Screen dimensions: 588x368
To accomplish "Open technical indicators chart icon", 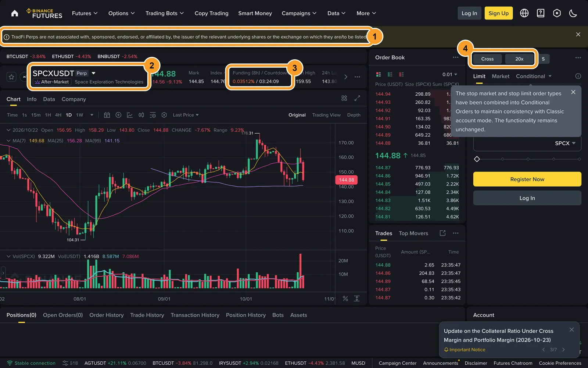I will pos(130,115).
